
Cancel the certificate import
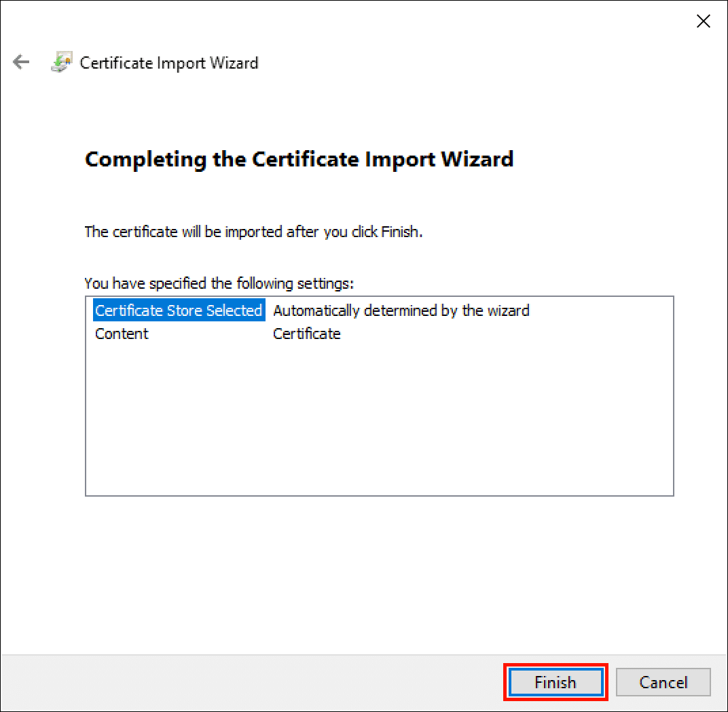click(x=663, y=682)
